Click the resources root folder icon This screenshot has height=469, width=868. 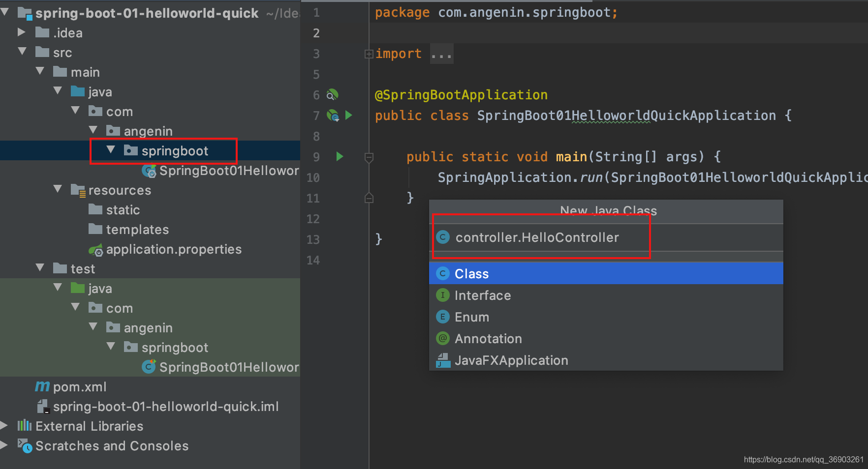pos(78,190)
